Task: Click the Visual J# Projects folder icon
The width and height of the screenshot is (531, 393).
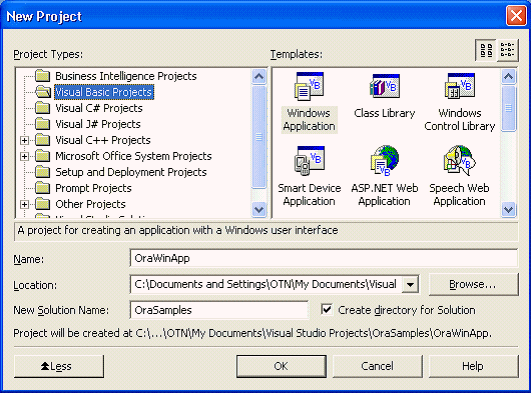Action: tap(43, 124)
